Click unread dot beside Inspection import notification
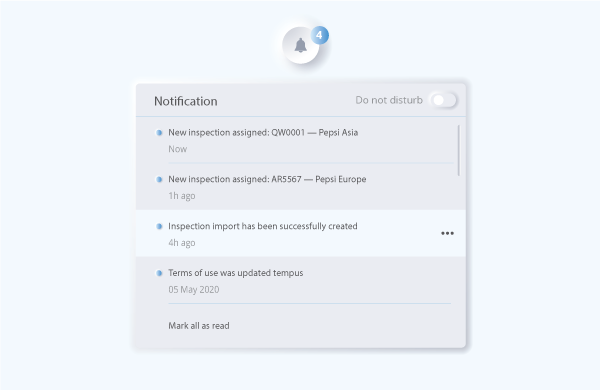 pos(159,227)
